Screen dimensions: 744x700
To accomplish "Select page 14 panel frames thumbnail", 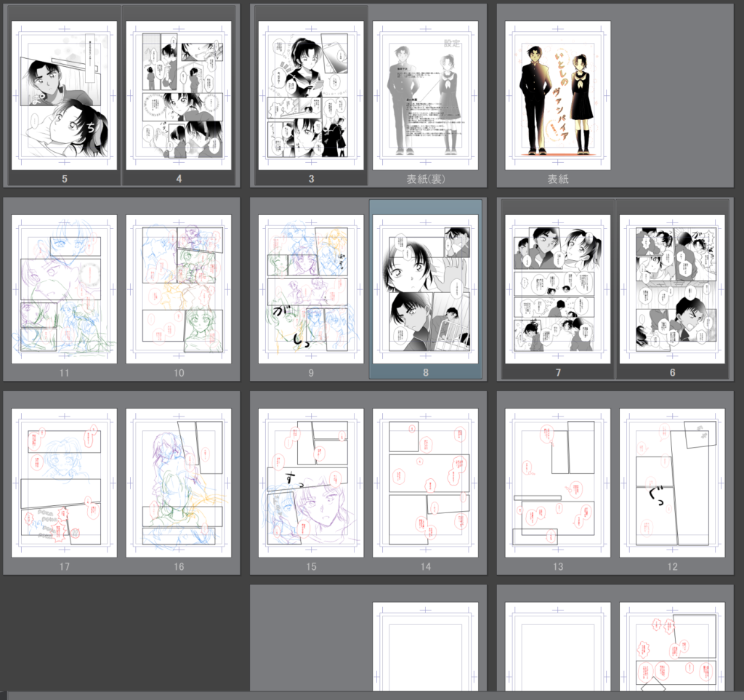I will coord(425,483).
